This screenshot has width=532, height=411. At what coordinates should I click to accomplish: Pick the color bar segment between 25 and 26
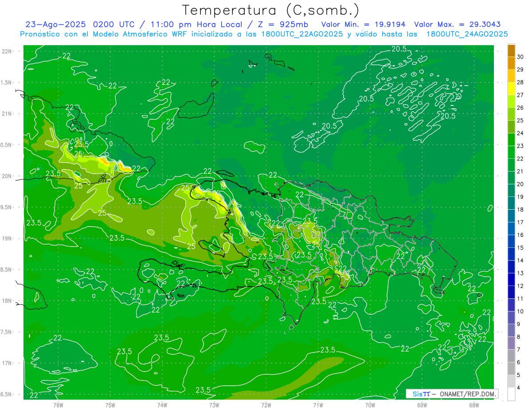511,114
